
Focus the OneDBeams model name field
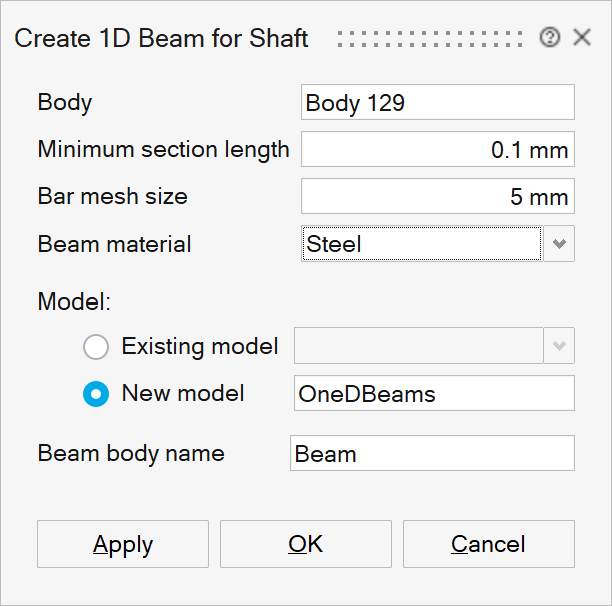[434, 393]
